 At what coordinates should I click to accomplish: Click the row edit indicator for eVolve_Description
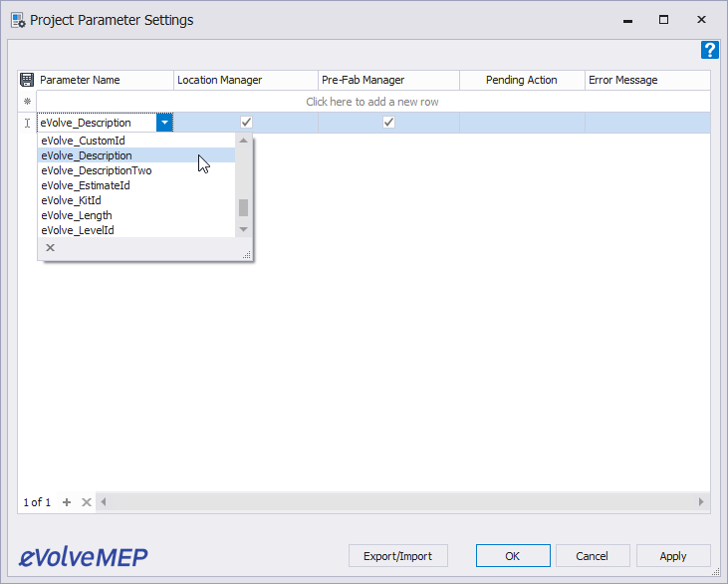coord(28,123)
